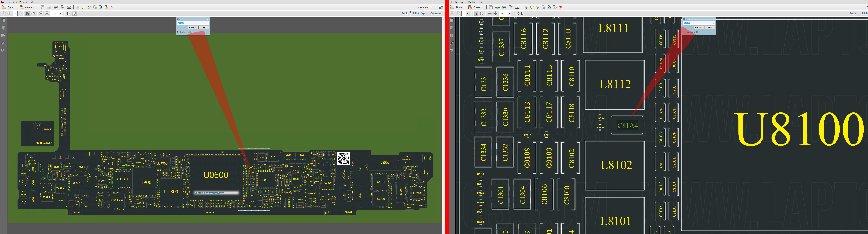This screenshot has height=234, width=868.
Task: Click fit one full page icon in right window
Action: [523, 14]
